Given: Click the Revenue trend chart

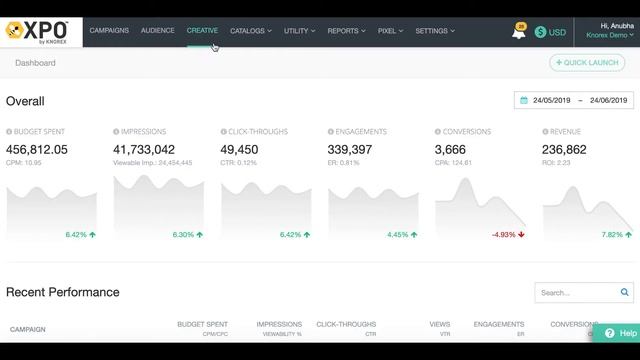Looking at the screenshot, I should 588,212.
